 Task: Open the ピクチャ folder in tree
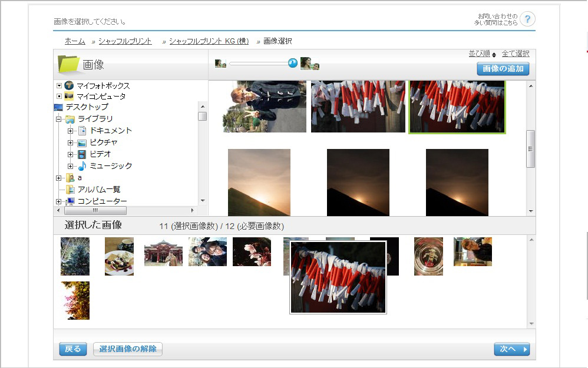point(103,142)
